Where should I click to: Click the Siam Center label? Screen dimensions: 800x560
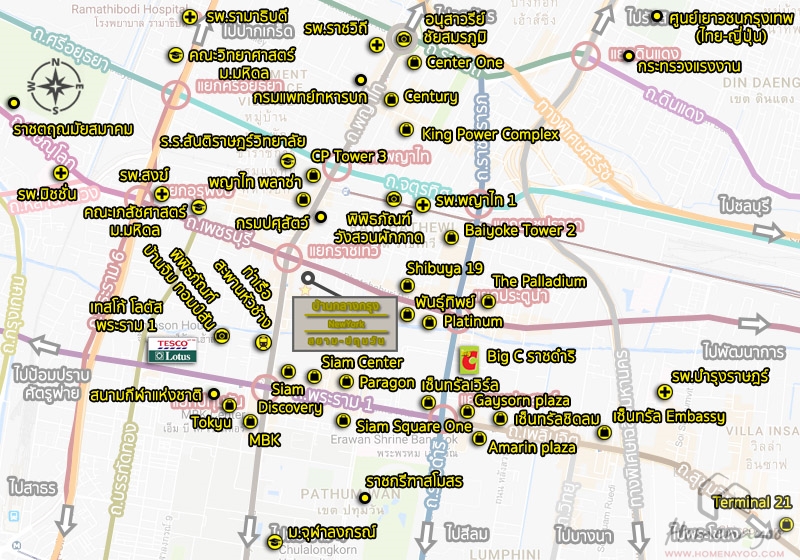tap(362, 362)
